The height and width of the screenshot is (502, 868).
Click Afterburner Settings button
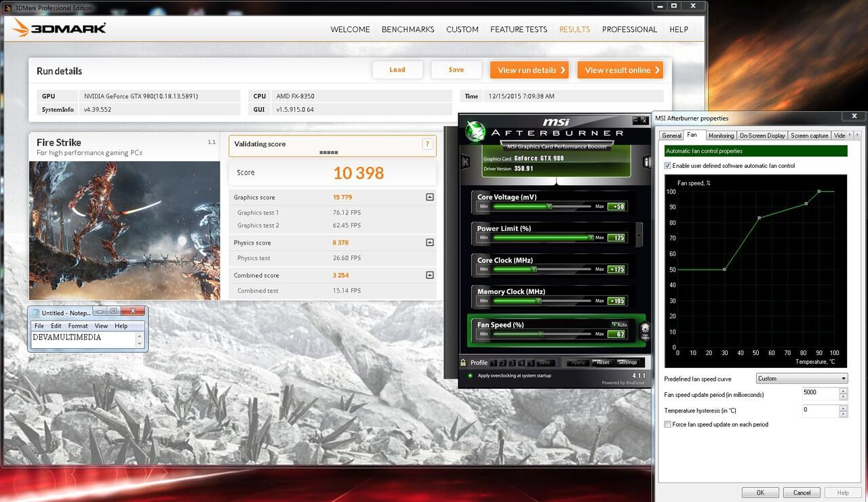[x=627, y=362]
